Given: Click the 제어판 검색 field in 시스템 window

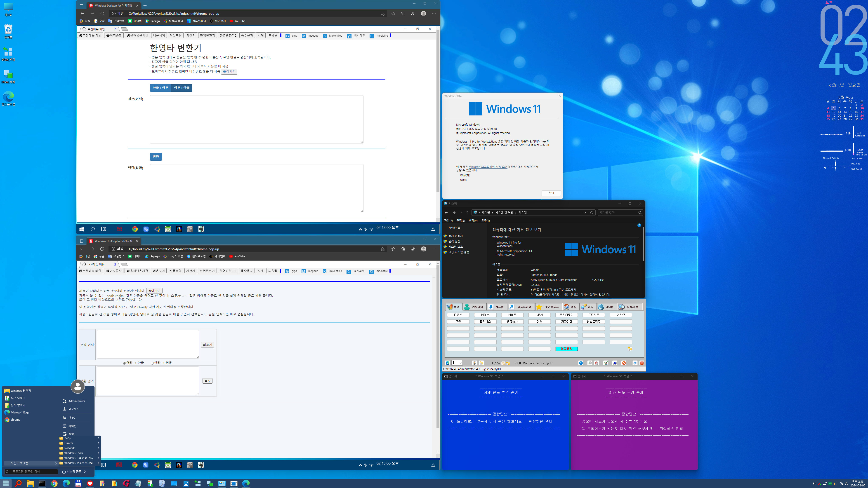Looking at the screenshot, I should 620,213.
